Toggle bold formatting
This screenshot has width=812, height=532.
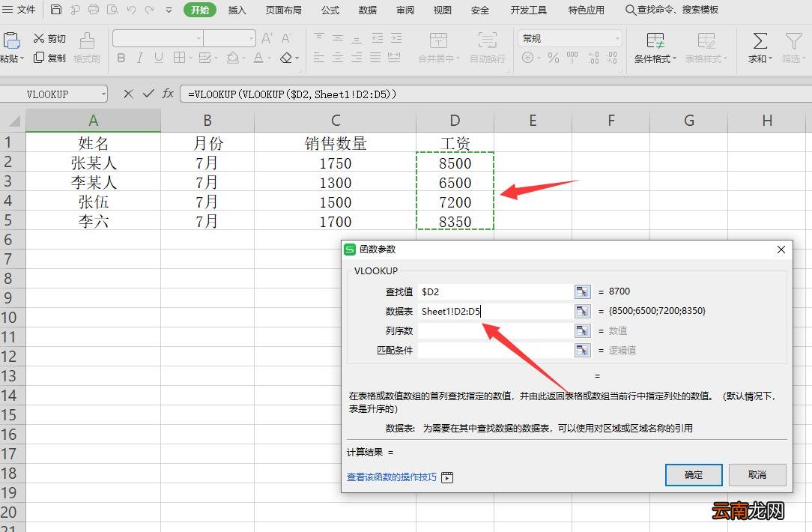(121, 58)
